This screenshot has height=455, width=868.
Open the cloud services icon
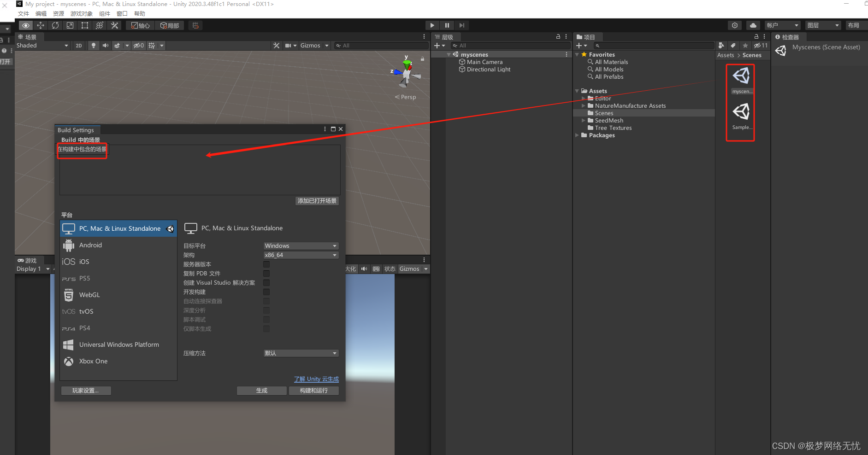753,25
